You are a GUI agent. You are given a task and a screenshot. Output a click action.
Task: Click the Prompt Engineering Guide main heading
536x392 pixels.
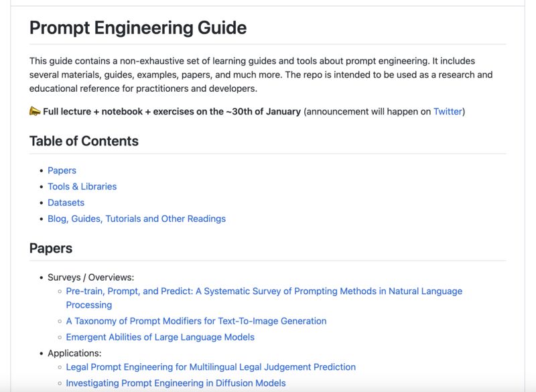(x=138, y=27)
